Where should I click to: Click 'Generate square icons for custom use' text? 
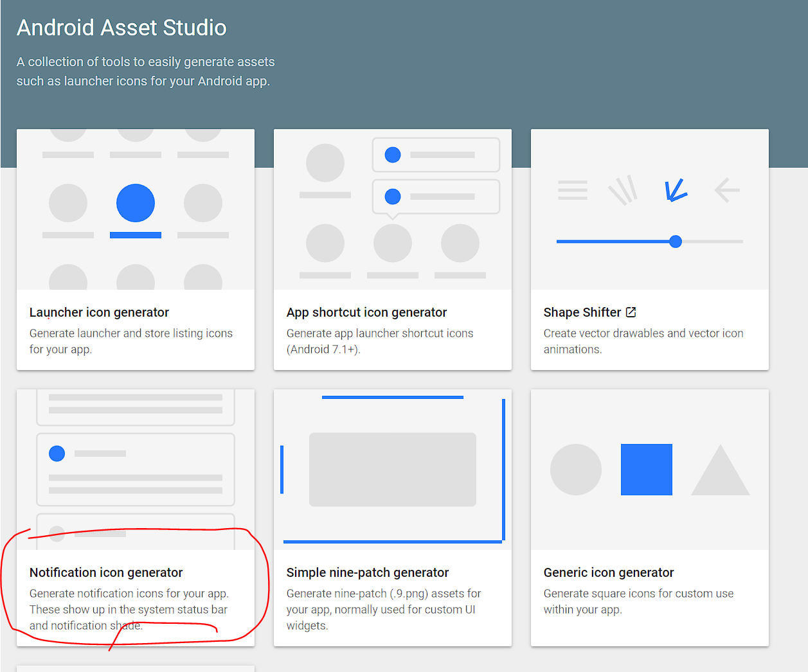click(x=638, y=594)
